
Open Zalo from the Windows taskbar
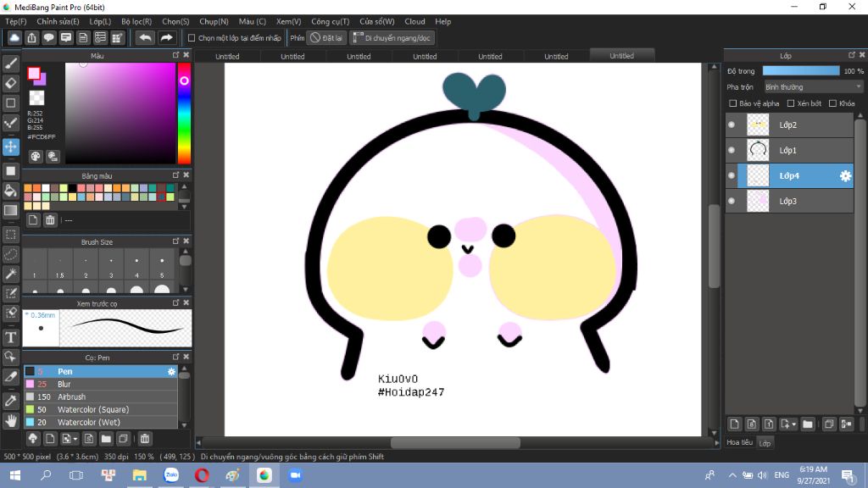(171, 475)
